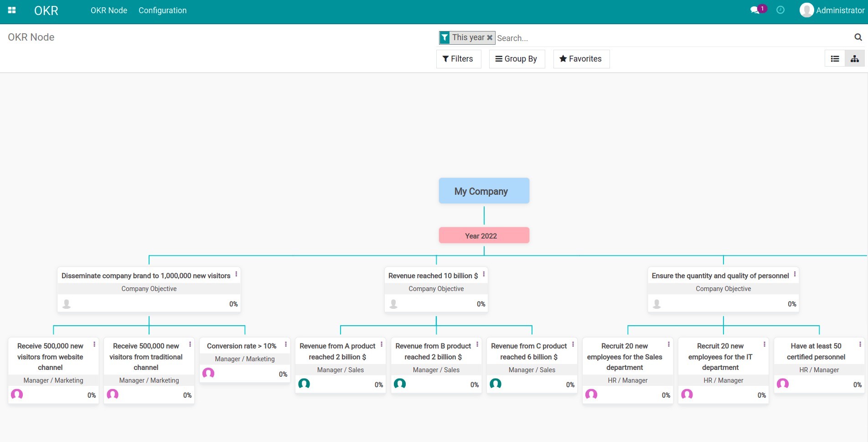Remove the This year filter

490,37
